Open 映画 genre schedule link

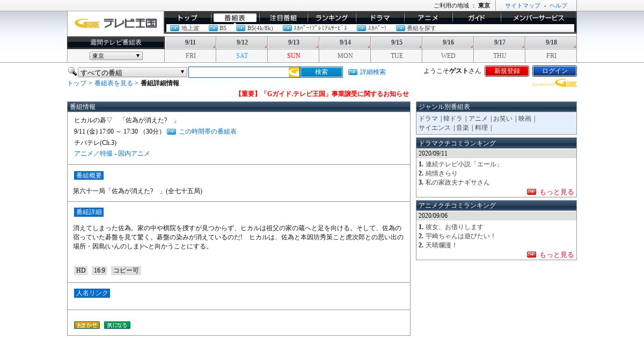point(525,119)
